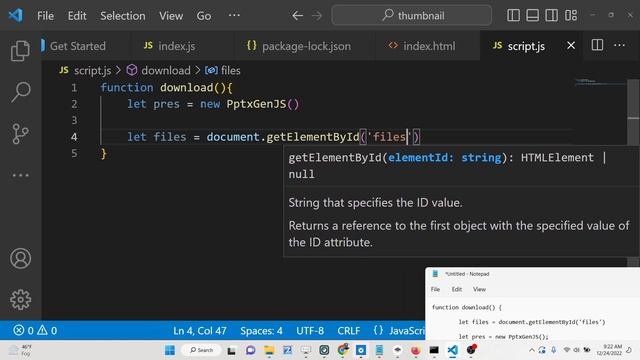Open the errors and warnings status item
Screen dimensions: 640x360
pyautogui.click(x=35, y=330)
